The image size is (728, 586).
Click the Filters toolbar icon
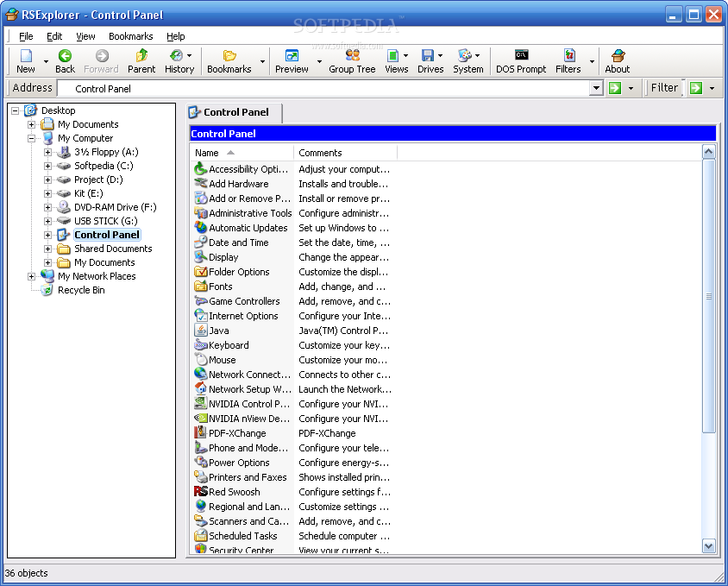pos(569,56)
